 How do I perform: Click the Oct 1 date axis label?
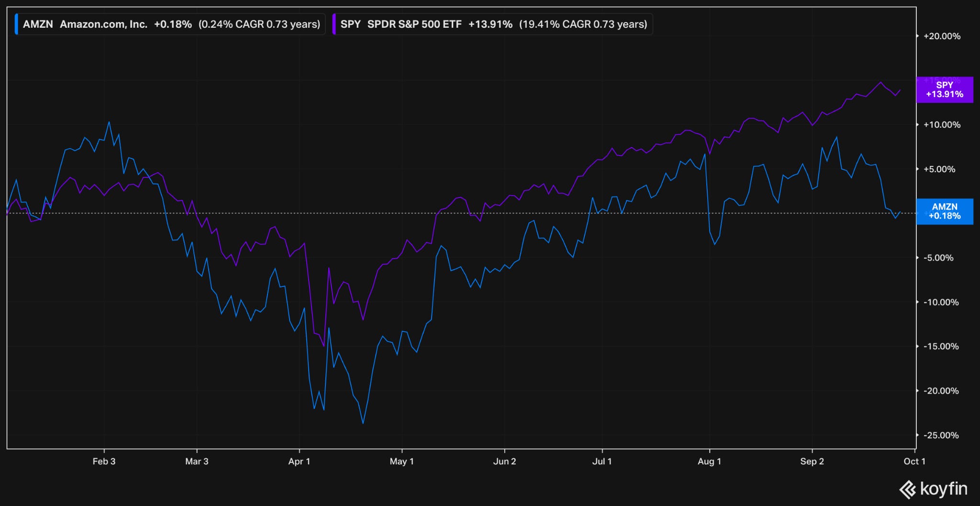(914, 462)
